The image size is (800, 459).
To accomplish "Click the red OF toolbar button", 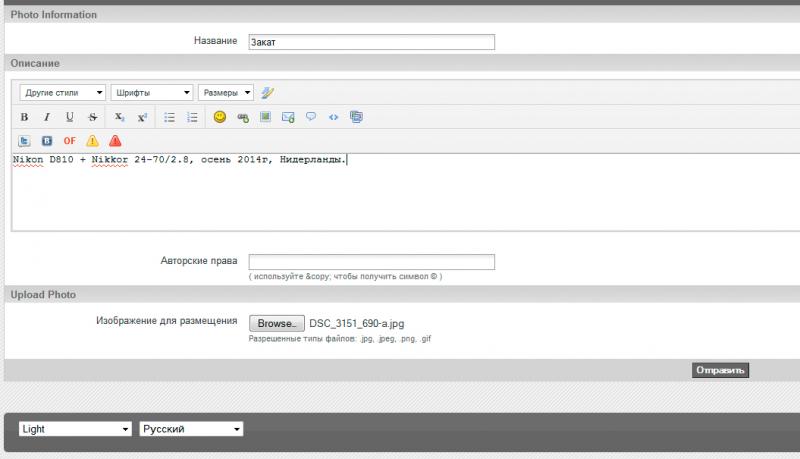I will coord(69,141).
